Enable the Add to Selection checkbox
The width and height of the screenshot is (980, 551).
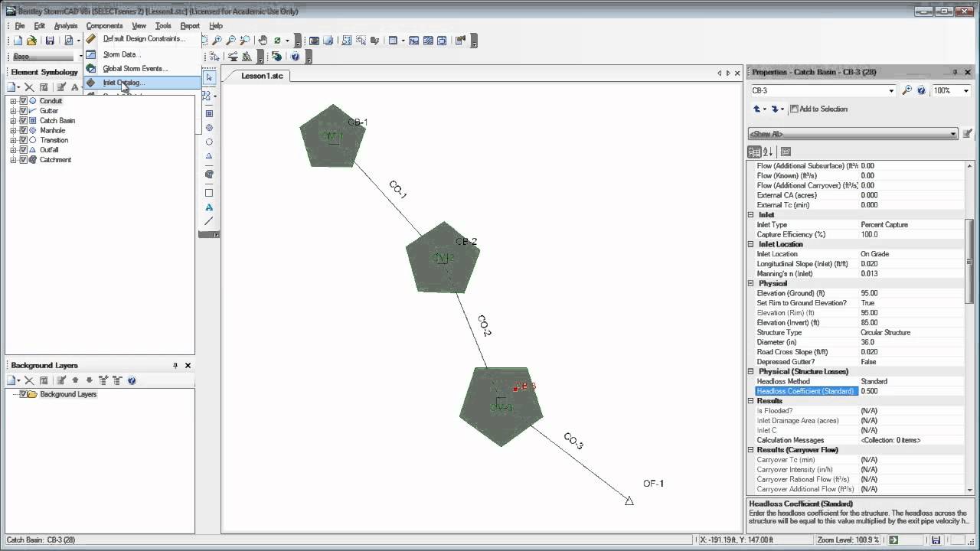[x=794, y=109]
